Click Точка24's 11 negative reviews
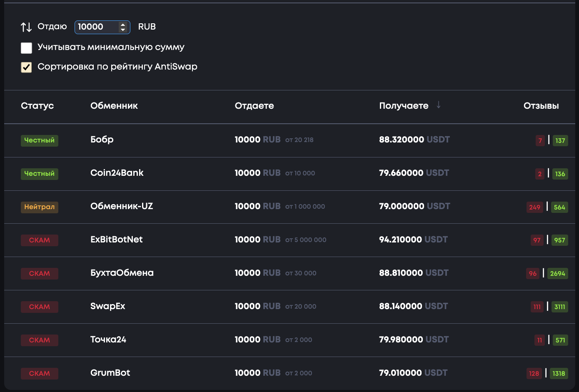579x392 pixels. point(540,340)
